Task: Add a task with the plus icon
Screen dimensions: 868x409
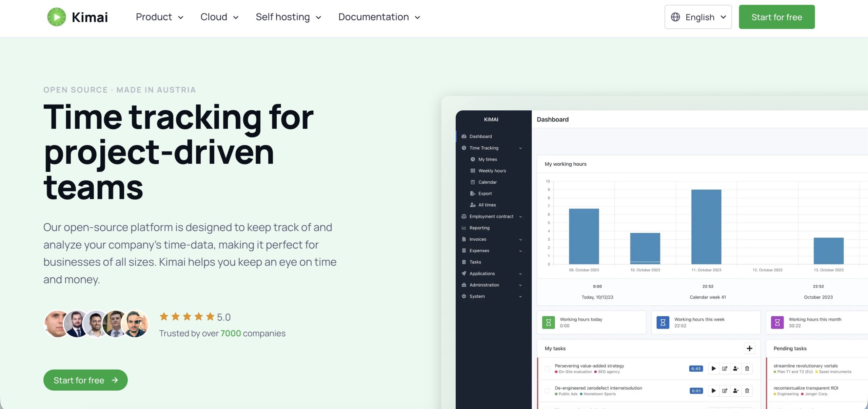Action: coord(750,349)
